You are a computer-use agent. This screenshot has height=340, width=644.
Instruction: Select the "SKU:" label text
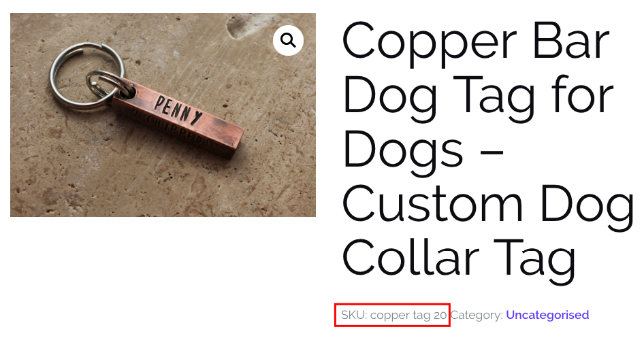353,315
